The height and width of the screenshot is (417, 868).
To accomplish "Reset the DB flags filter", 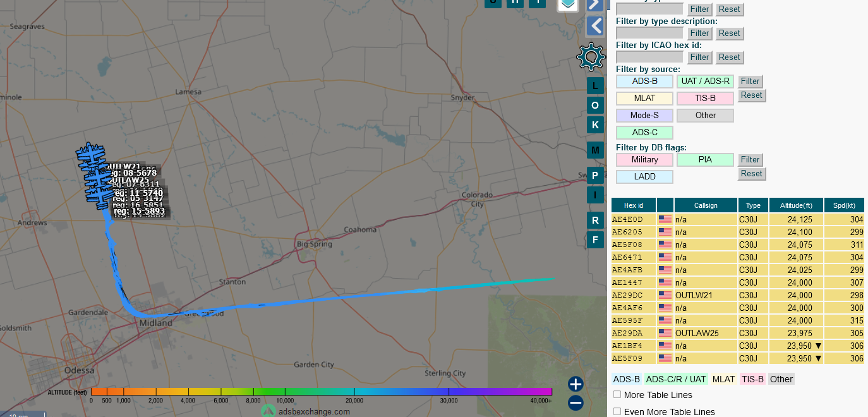I will pyautogui.click(x=751, y=174).
